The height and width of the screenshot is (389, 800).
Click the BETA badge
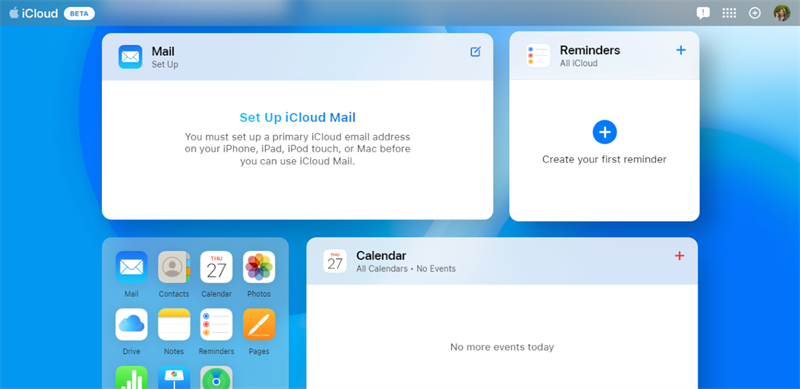(79, 14)
